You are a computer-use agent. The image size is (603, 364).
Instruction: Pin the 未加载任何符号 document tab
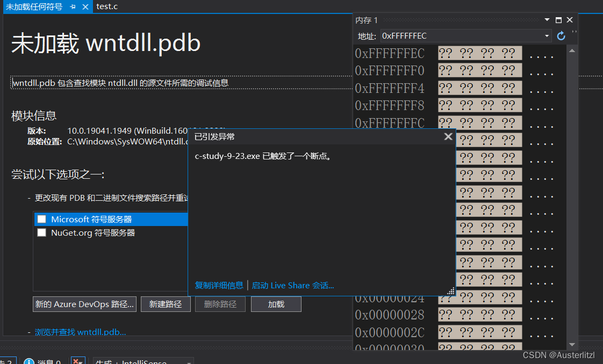73,6
